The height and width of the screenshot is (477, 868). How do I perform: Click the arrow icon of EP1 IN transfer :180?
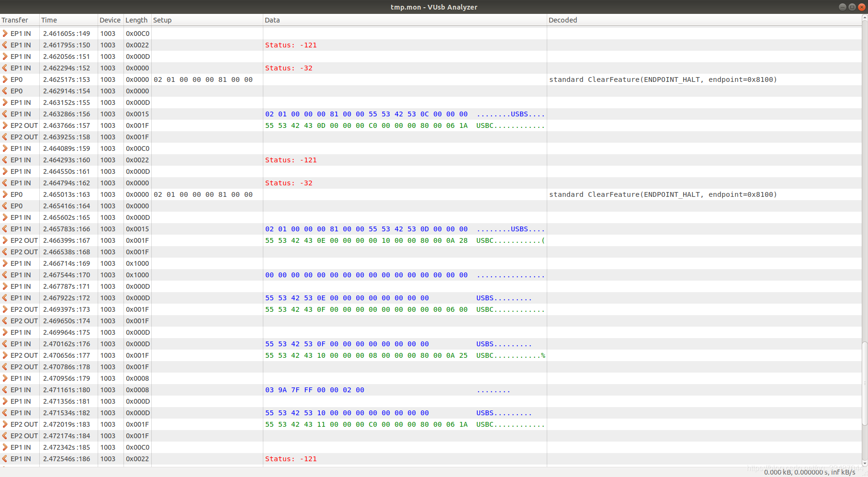(5, 390)
